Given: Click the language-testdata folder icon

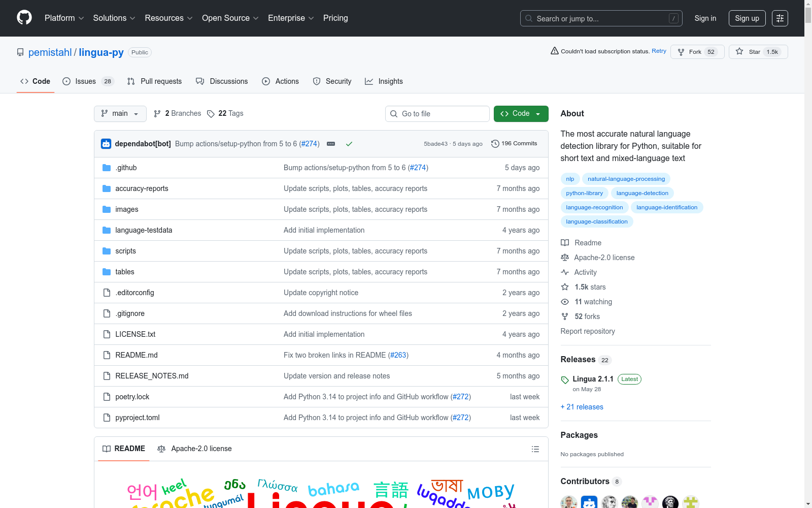Looking at the screenshot, I should point(107,230).
